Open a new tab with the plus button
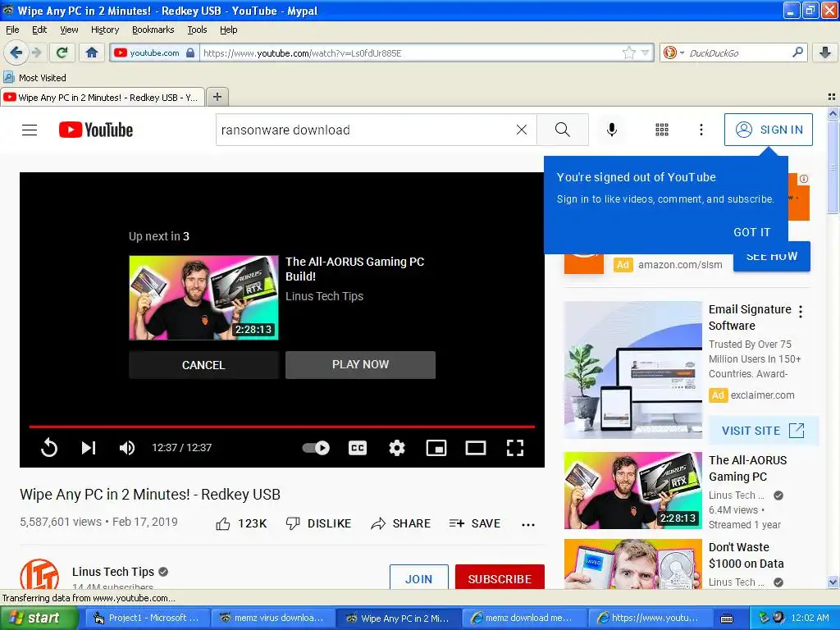The width and height of the screenshot is (840, 630). click(217, 97)
